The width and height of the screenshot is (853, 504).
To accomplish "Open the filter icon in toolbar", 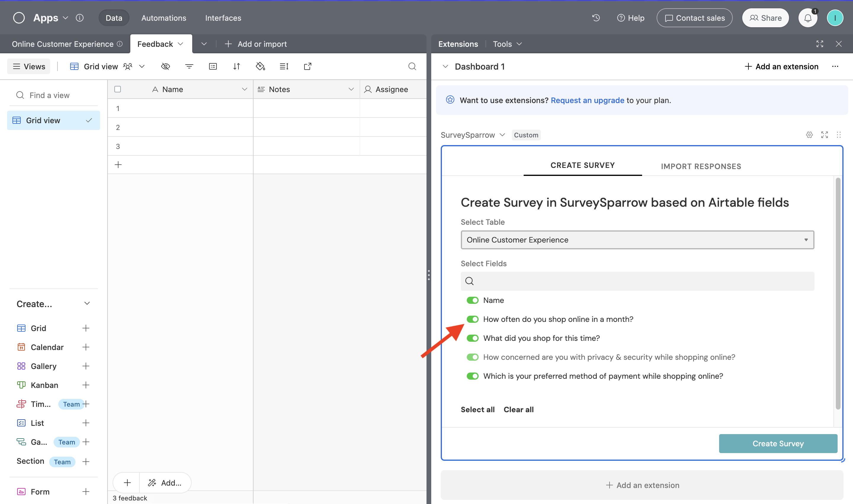I will (x=189, y=66).
